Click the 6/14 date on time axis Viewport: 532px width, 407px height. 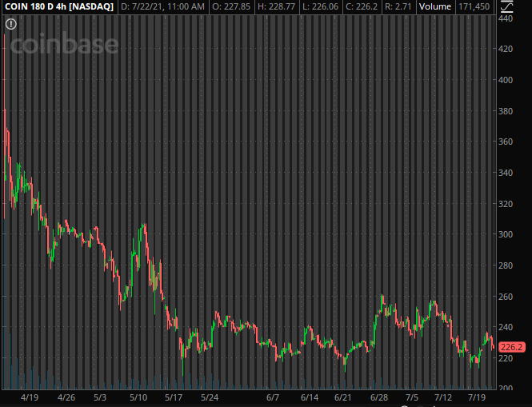coord(310,397)
